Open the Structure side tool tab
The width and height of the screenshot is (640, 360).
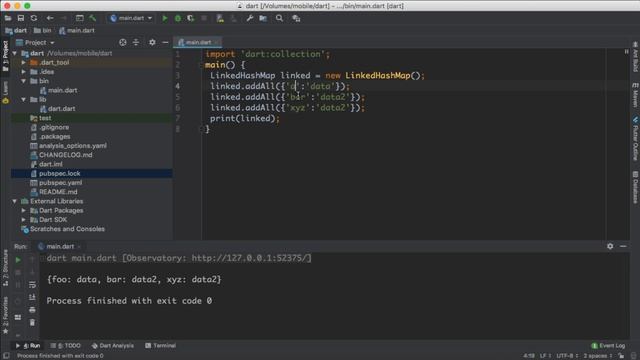pos(5,268)
